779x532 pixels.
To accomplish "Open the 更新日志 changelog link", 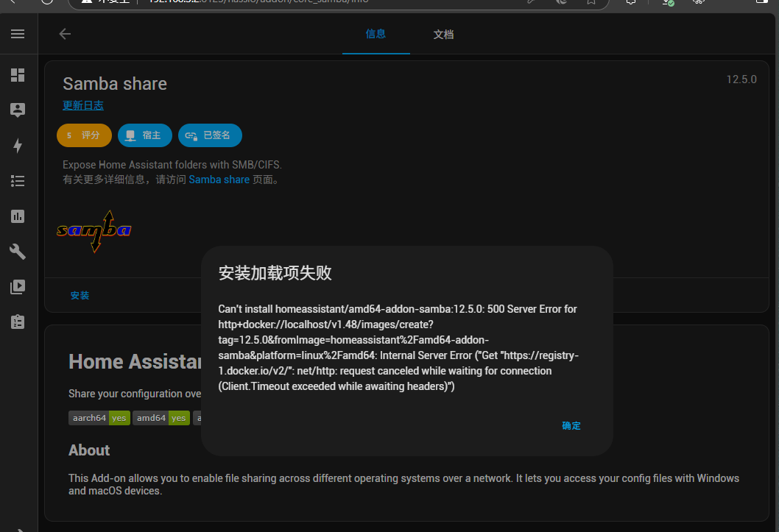I will tap(83, 106).
